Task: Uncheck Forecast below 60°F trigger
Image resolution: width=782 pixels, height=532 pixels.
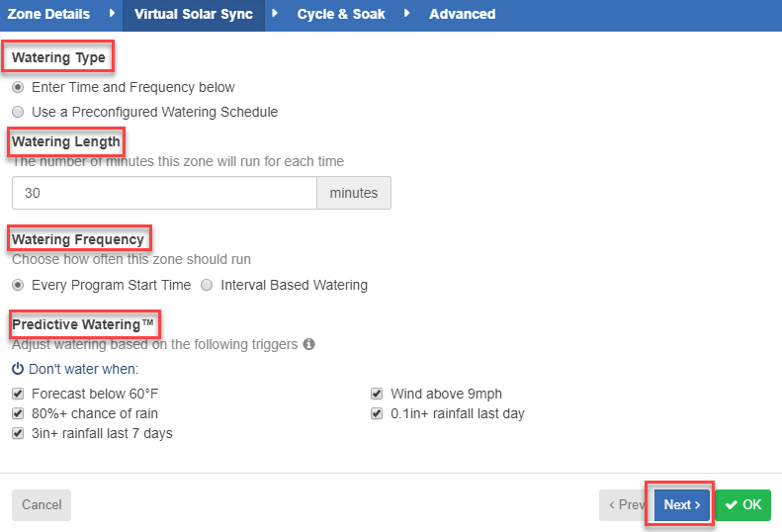Action: tap(18, 394)
